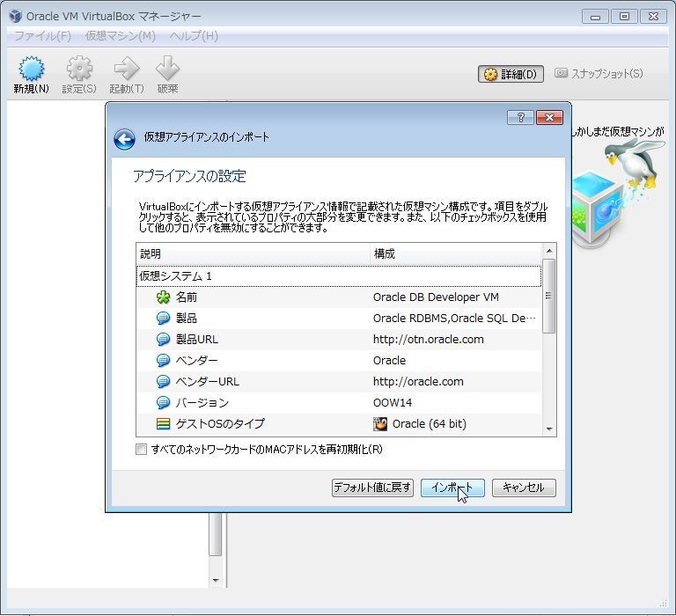This screenshot has height=616, width=676.
Task: Select value Oracle RDBMS,Oracle SQL De…
Action: [454, 319]
